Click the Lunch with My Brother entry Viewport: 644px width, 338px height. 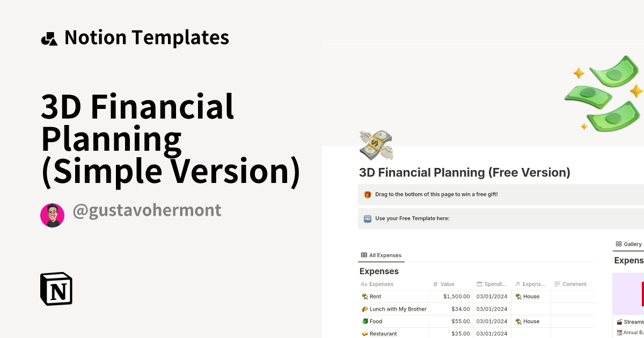coord(398,309)
